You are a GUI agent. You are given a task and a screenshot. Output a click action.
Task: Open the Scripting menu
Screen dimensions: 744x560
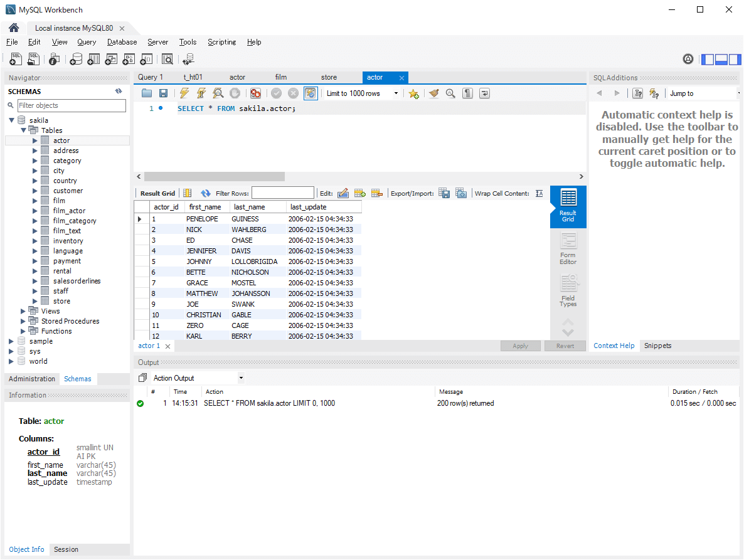221,42
